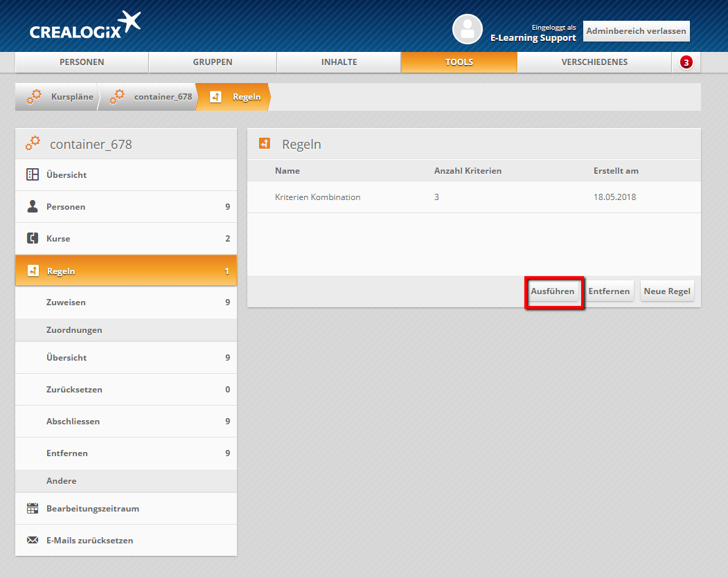
Task: Open the INHALTE tab
Action: [339, 62]
